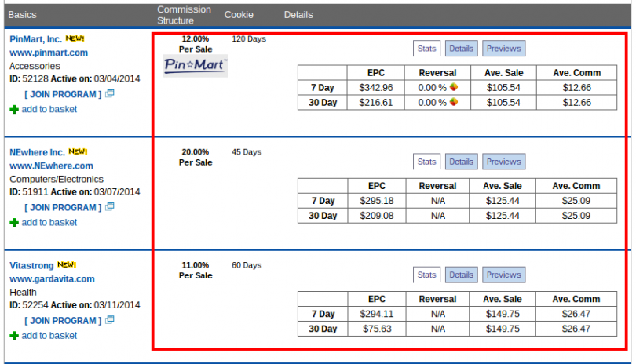Click the green plus icon in NEwhere row
Viewport: 636px width, 364px height.
pos(14,223)
